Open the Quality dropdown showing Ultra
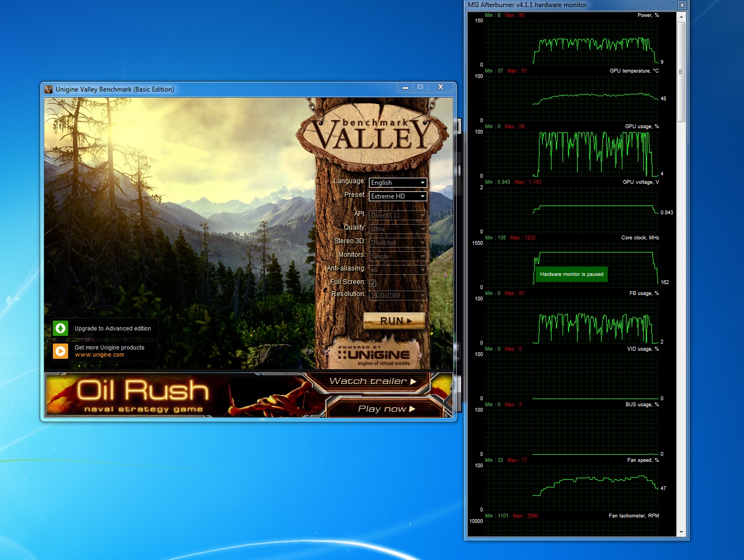The width and height of the screenshot is (744, 560). [x=398, y=229]
